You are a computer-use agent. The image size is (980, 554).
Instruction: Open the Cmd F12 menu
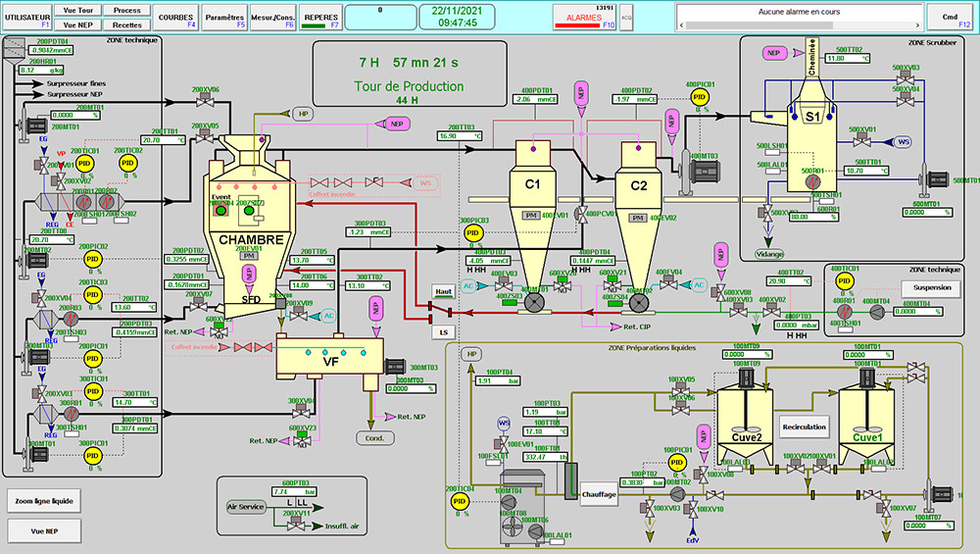pos(950,18)
